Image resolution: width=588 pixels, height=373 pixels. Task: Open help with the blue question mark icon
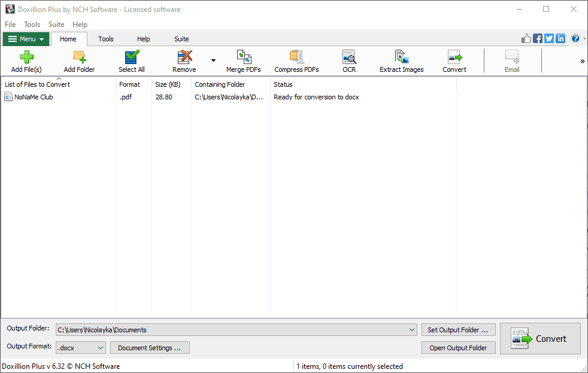click(x=575, y=38)
